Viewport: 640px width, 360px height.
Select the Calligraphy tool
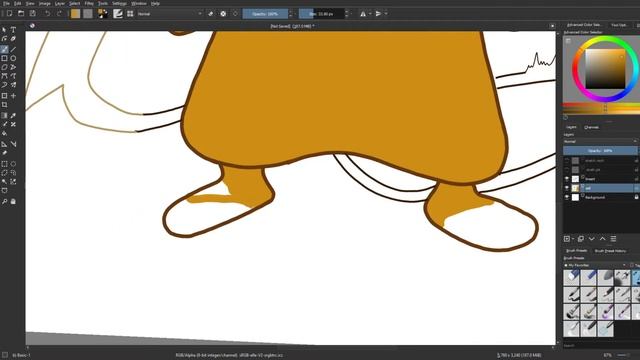13,39
